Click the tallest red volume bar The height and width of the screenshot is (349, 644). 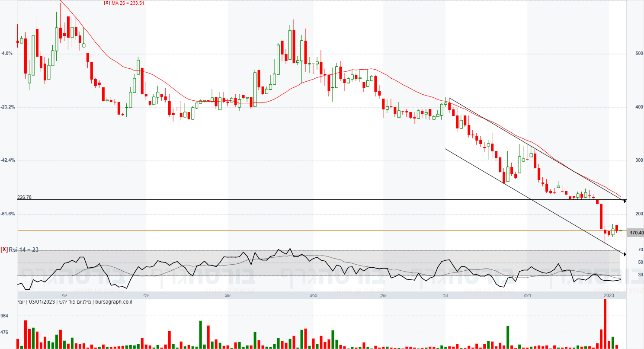605,324
